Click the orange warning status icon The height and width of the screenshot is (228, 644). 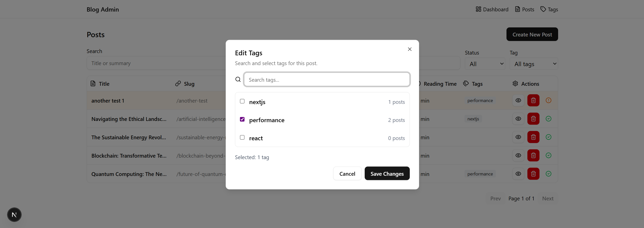tap(548, 100)
